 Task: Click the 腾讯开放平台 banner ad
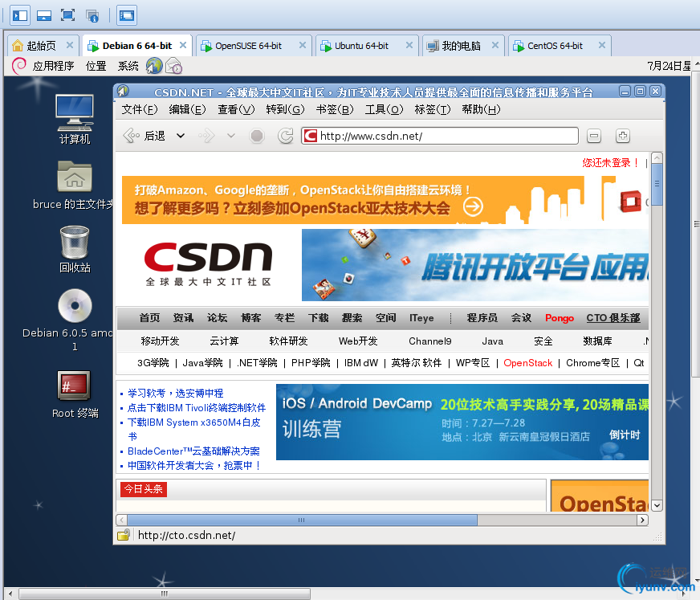point(475,265)
